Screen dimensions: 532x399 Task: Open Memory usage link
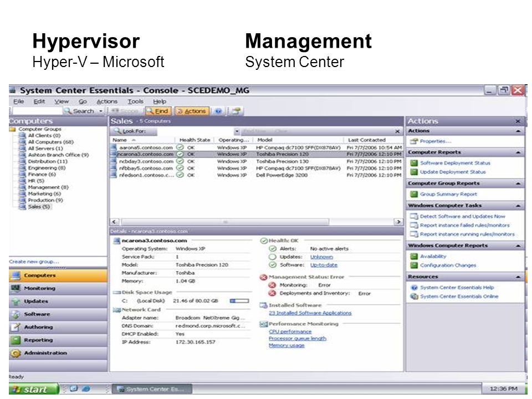coord(287,345)
